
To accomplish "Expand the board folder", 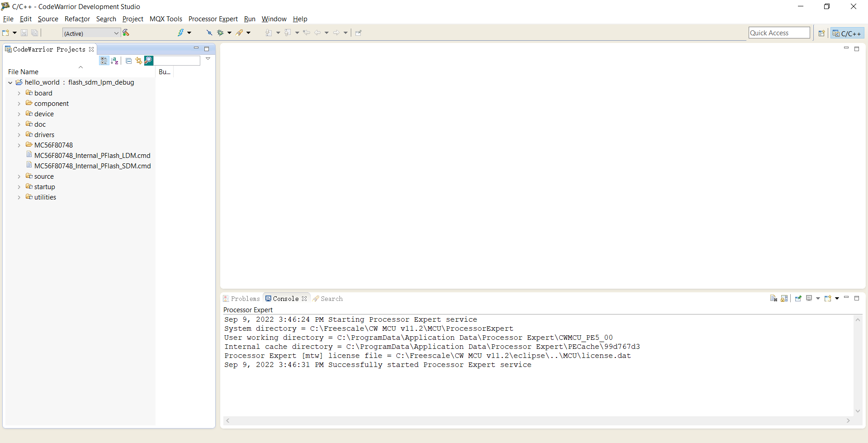I will coord(19,93).
